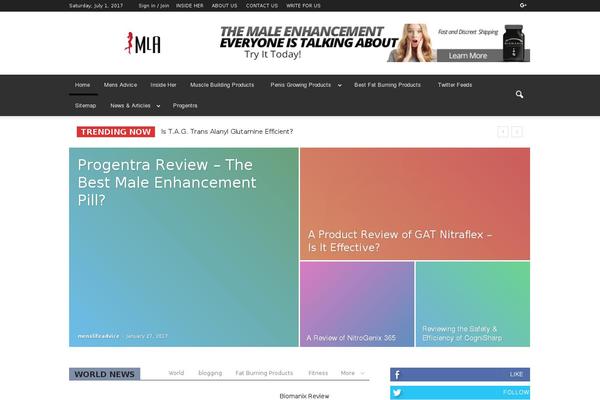This screenshot has width=600, height=400.
Task: Open the Mens Advice menu item
Action: coord(120,85)
